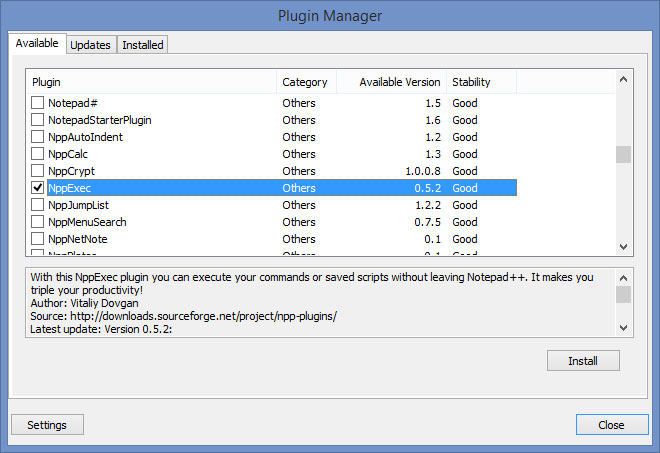Check the NppJumpList checkbox
The height and width of the screenshot is (453, 660).
tap(37, 205)
